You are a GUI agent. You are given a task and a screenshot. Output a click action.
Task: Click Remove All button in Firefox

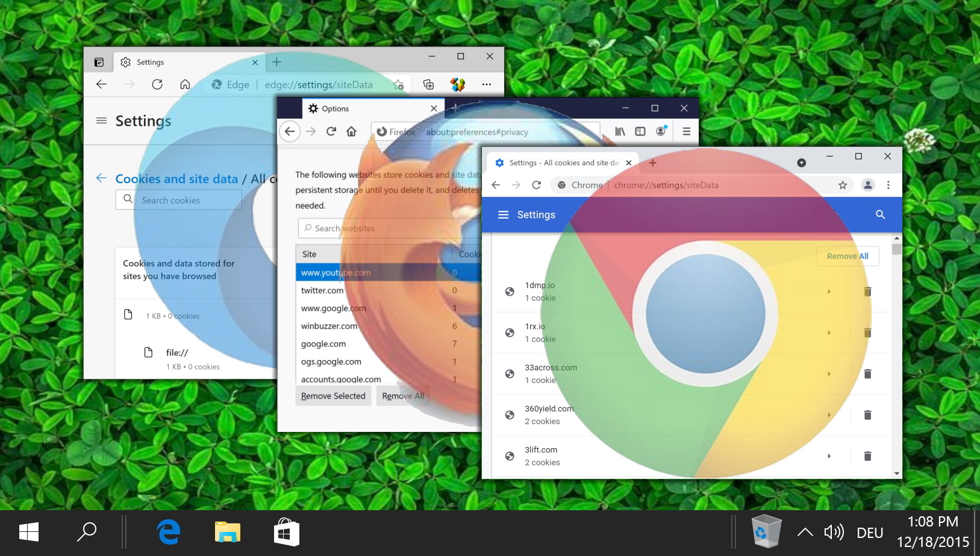tap(403, 396)
